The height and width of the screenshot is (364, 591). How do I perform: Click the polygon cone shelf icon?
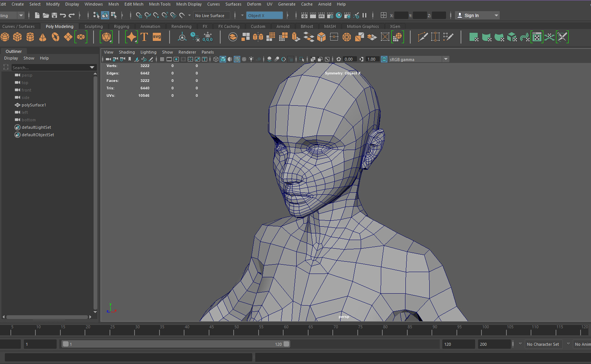(x=43, y=37)
